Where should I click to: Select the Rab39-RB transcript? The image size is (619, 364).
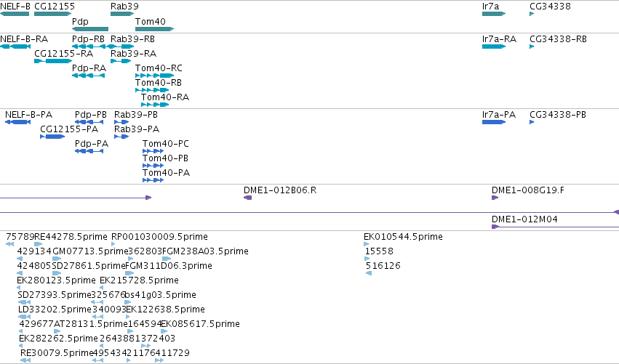121,46
